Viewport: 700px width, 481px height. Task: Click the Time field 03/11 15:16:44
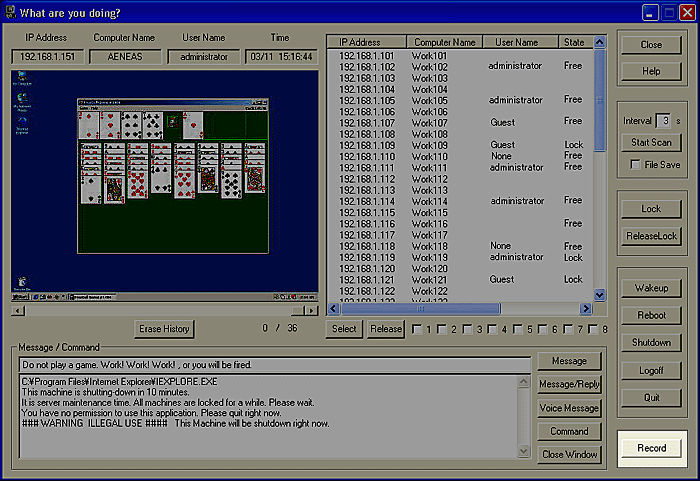click(x=281, y=57)
